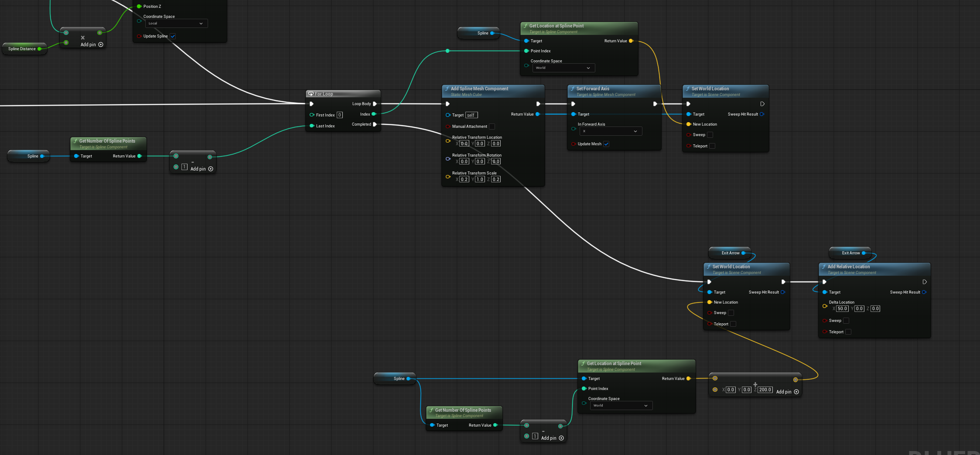Click top Set World Location exec output pin
The height and width of the screenshot is (455, 980).
[x=762, y=104]
